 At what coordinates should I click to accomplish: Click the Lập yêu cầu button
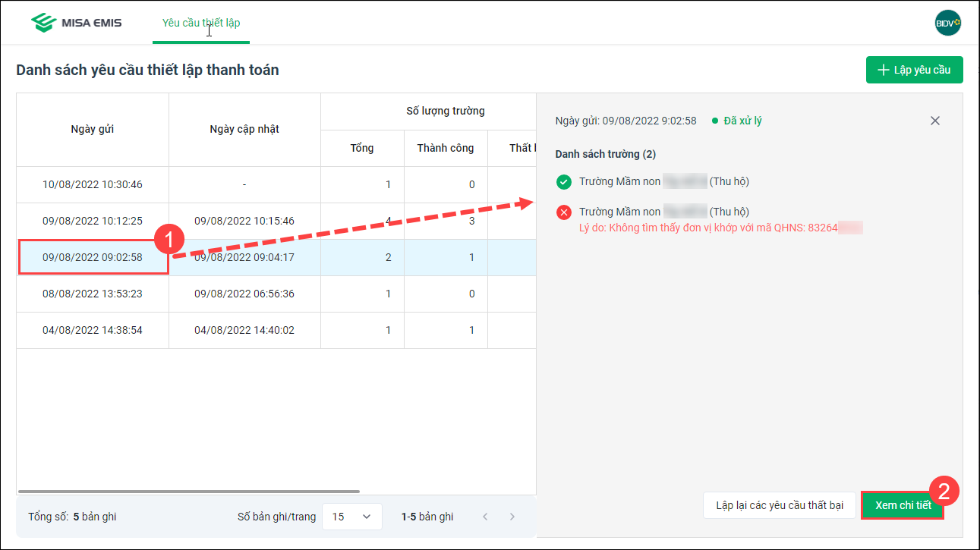(914, 70)
